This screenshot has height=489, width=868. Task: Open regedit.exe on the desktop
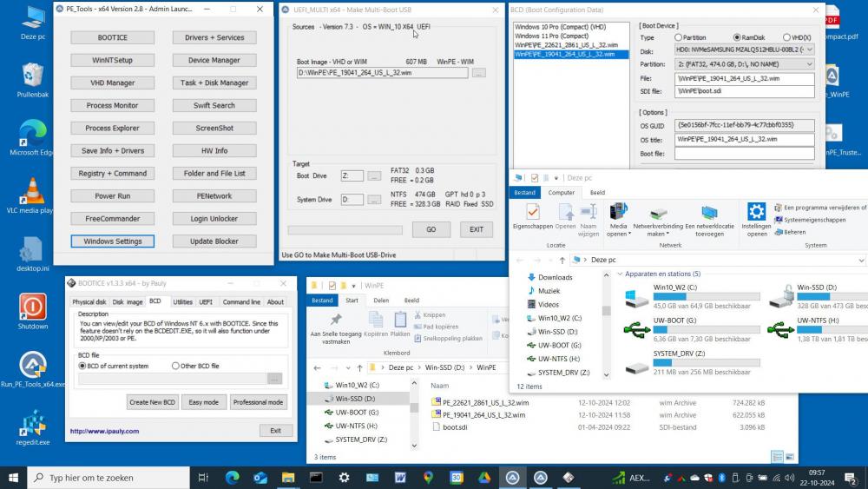[33, 424]
